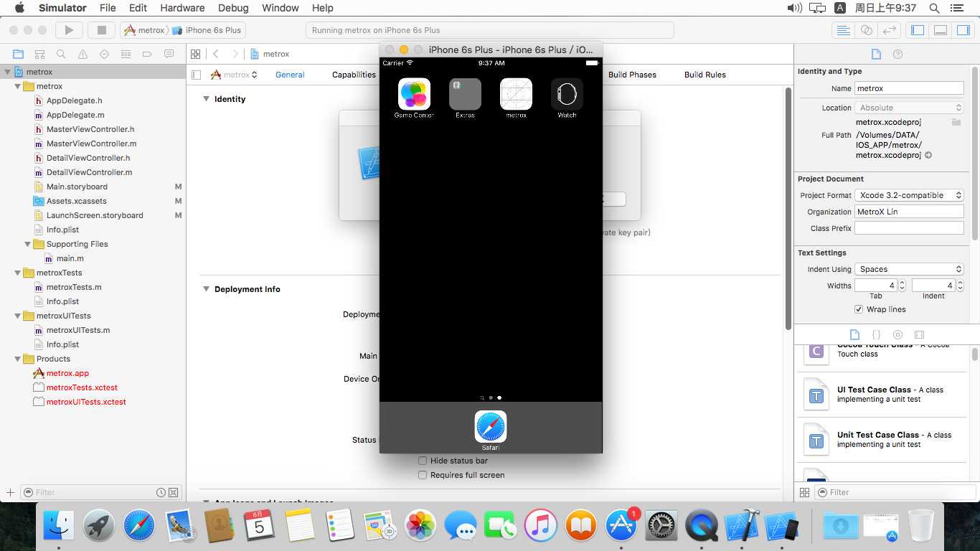980x551 pixels.
Task: Open Safari from the simulator dock
Action: coord(491,430)
